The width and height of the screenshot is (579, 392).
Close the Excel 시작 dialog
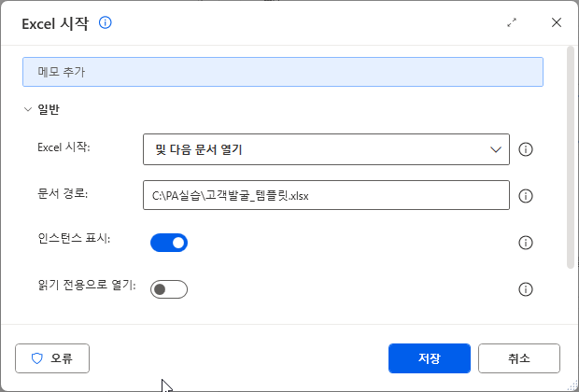pyautogui.click(x=557, y=23)
